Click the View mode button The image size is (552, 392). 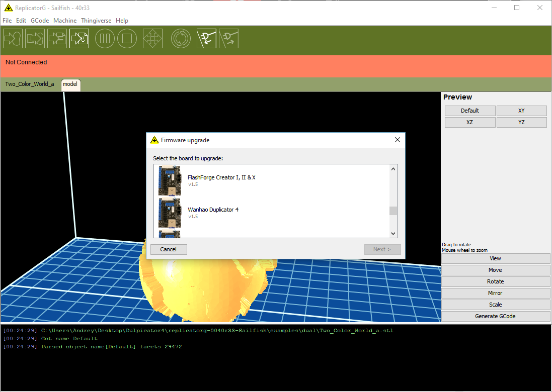pos(495,258)
